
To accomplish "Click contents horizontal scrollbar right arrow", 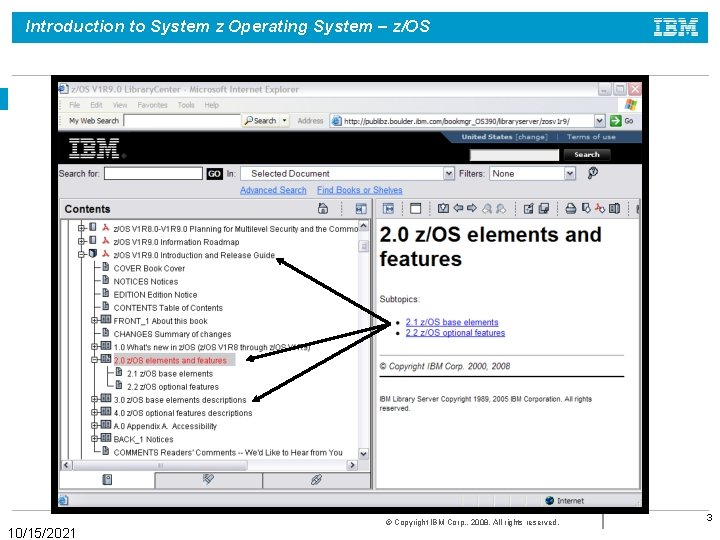I will tap(352, 465).
